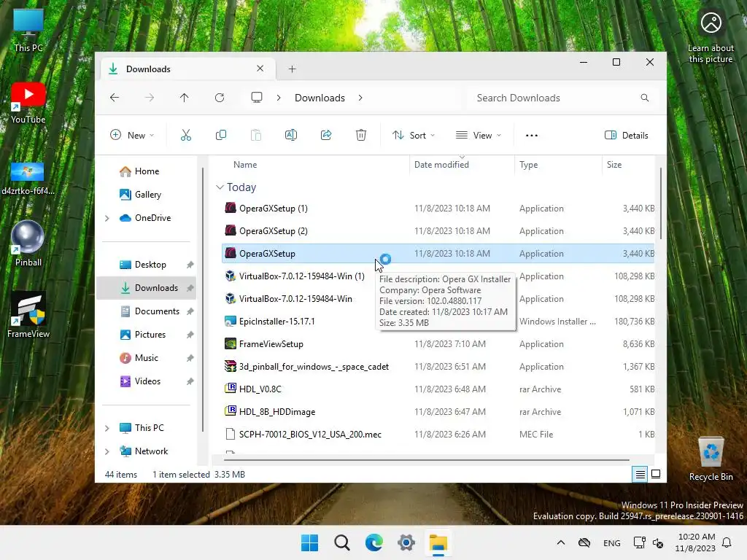Open taskbar Search

pyautogui.click(x=341, y=542)
